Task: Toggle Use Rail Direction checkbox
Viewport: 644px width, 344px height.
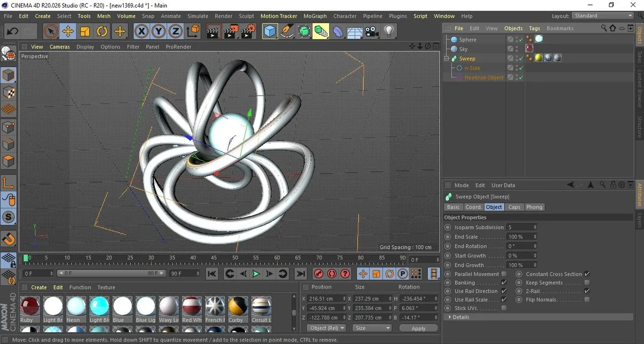Action: pos(504,291)
